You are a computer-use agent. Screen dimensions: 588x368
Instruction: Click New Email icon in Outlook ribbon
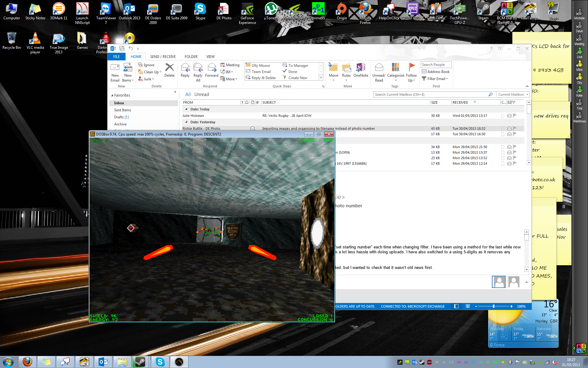115,72
